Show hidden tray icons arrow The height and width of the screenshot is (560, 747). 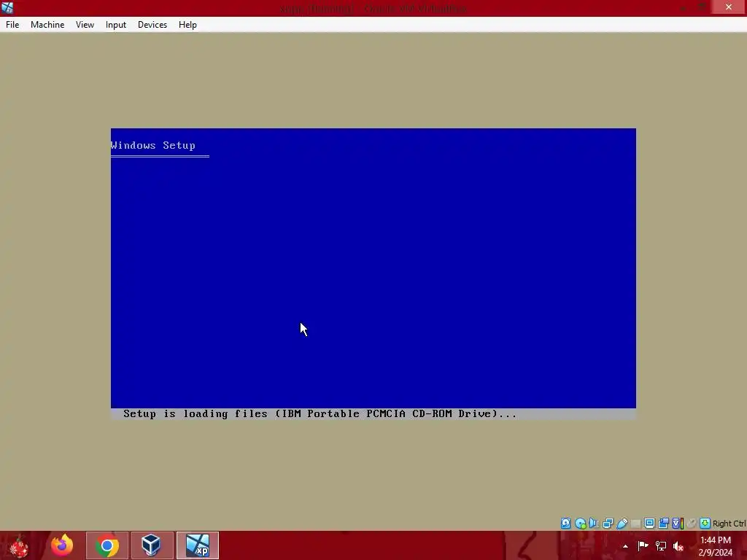(x=625, y=546)
